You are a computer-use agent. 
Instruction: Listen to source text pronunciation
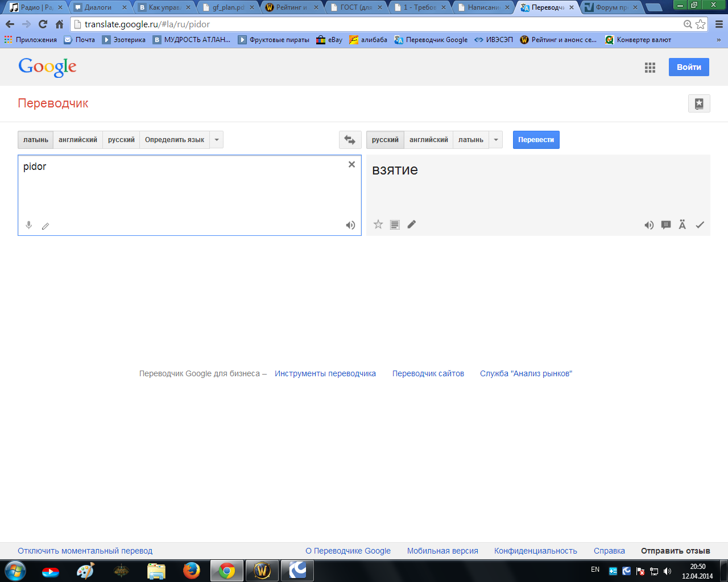(350, 225)
